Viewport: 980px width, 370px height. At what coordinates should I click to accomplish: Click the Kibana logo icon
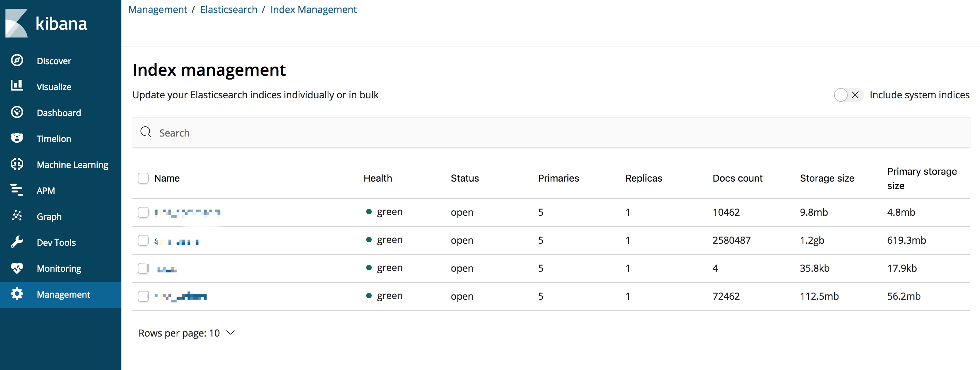point(16,23)
